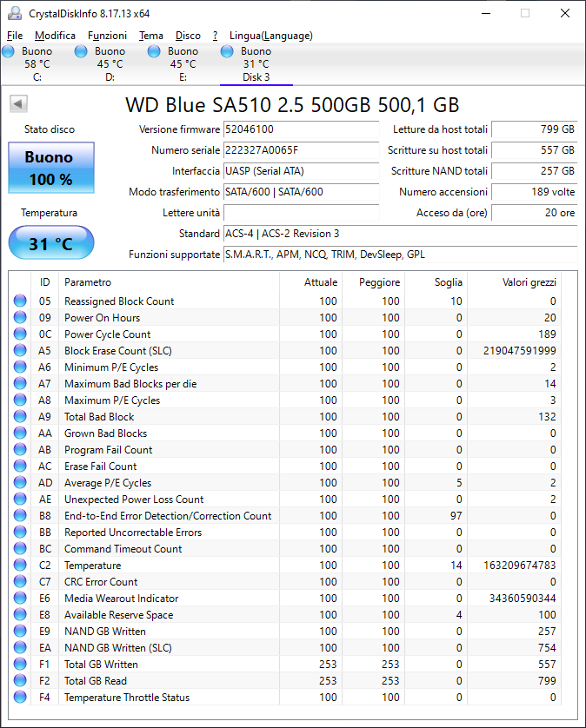Switch to drive C: tab at 58 °C
586x728 pixels.
coord(37,64)
